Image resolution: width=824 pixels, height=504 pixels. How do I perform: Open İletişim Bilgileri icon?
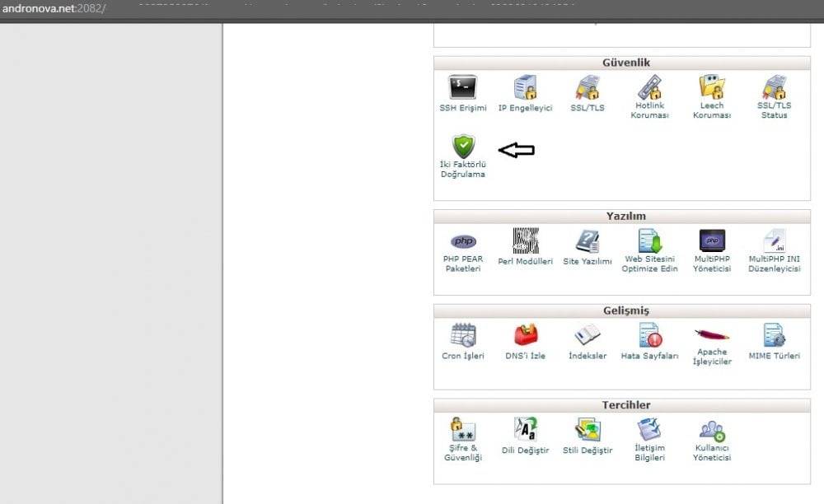(649, 429)
